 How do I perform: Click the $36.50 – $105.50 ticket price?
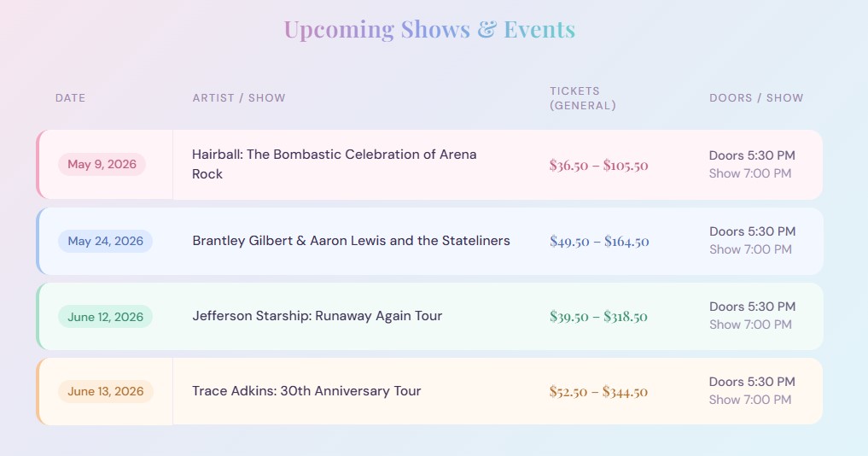(599, 166)
